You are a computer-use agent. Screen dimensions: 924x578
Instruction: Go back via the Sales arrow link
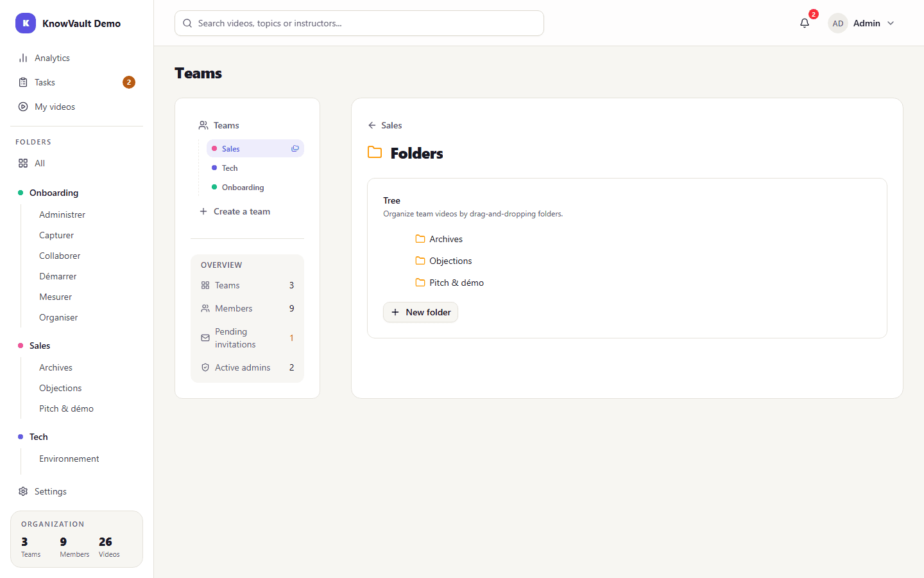coord(385,125)
